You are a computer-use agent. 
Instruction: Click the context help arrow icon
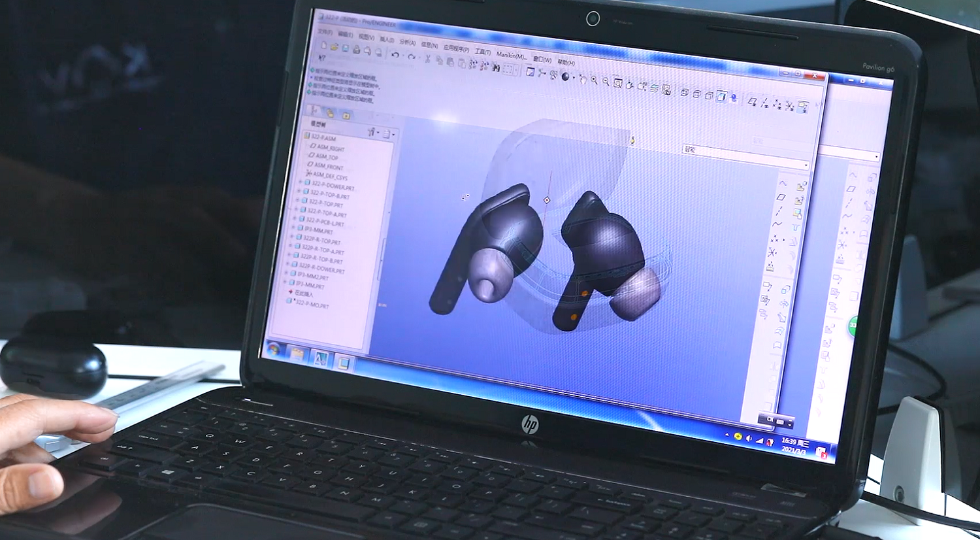click(x=322, y=58)
